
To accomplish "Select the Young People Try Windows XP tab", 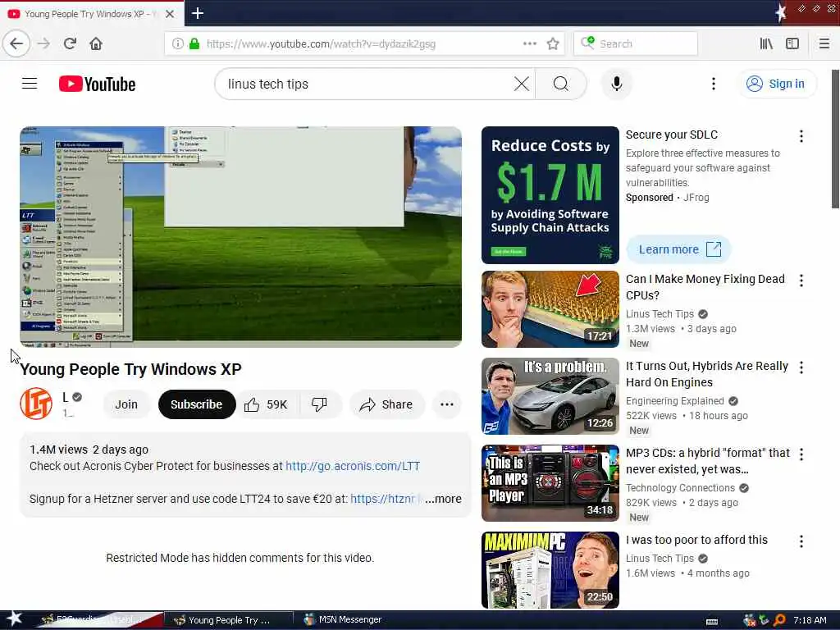I will 92,14.
